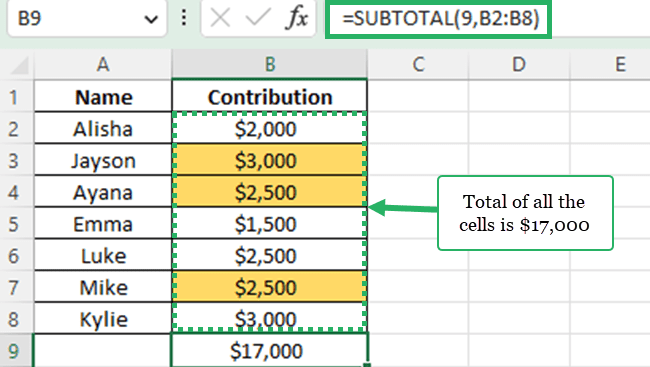Click the Cancel X icon in formula bar

(220, 18)
